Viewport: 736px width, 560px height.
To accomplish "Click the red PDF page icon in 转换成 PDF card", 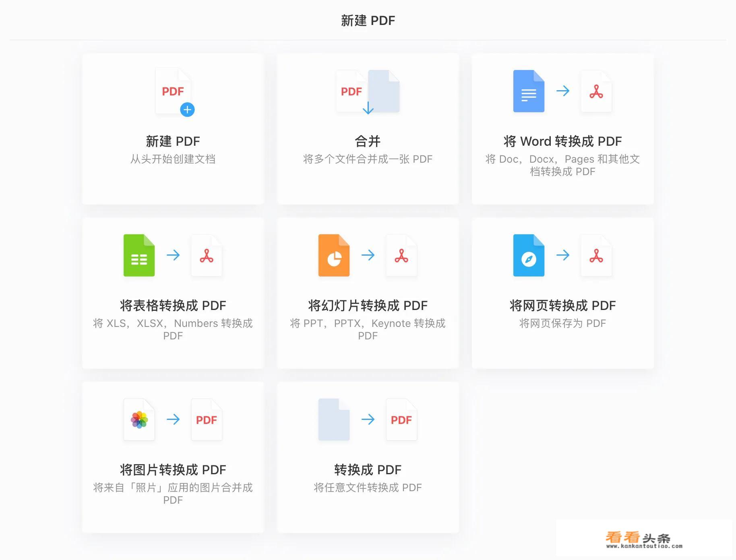I will tap(401, 419).
